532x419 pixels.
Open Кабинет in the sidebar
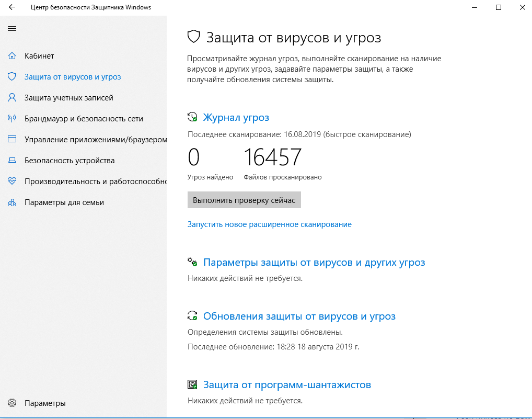click(39, 55)
